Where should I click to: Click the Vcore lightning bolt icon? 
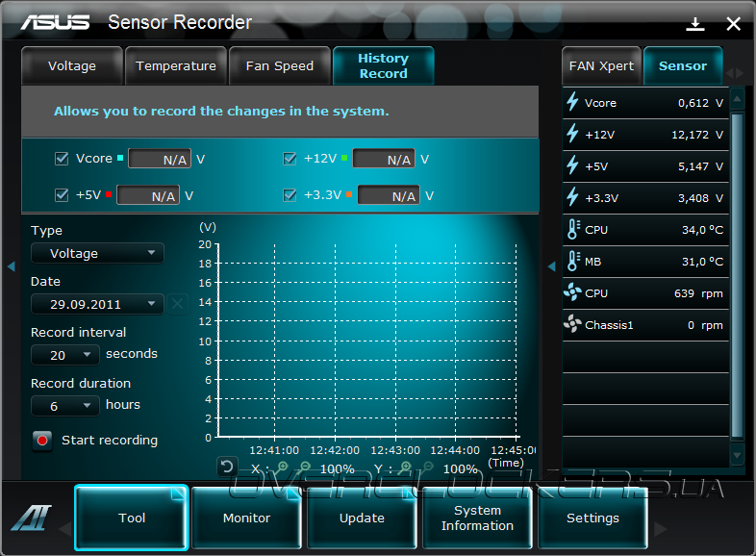pos(572,102)
